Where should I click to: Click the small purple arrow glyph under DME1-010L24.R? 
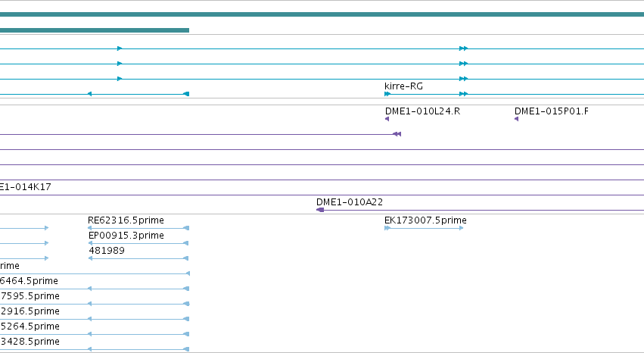pyautogui.click(x=387, y=119)
